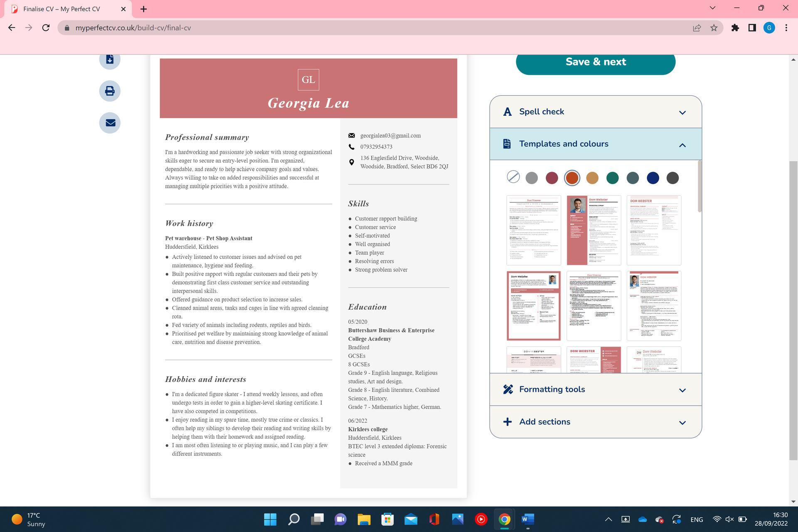The image size is (798, 532).
Task: Choose the bottom-row template with DW initials
Action: [x=654, y=360]
